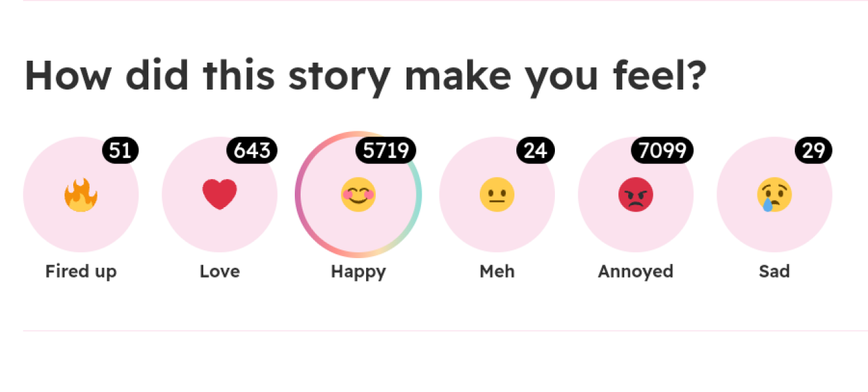868x392 pixels.
Task: Click the "Meh" label text
Action: (497, 271)
